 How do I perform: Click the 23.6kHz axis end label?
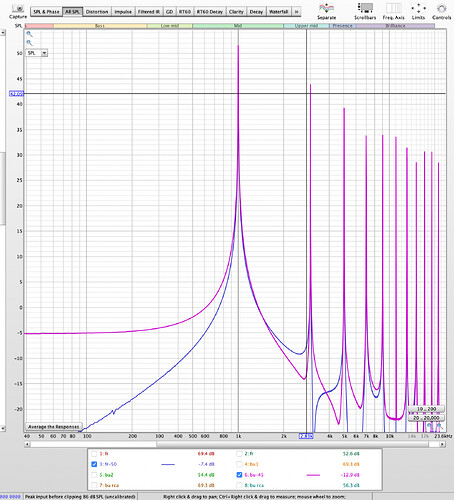[x=443, y=436]
